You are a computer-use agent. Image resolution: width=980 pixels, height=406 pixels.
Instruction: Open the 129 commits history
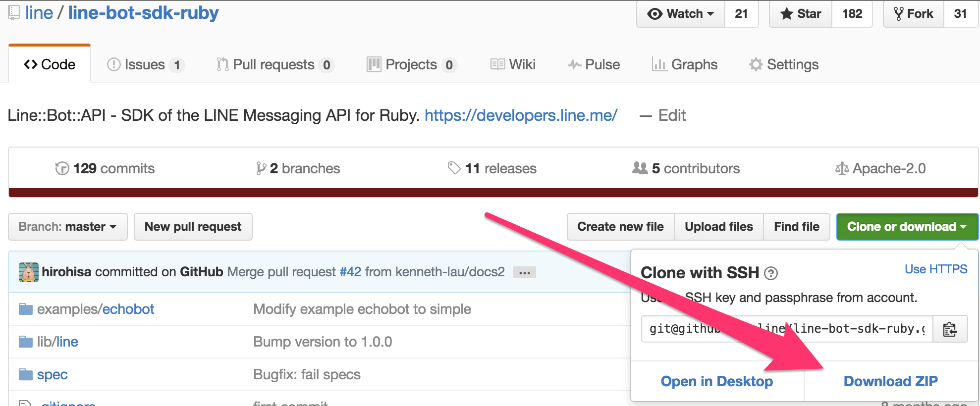coord(105,169)
